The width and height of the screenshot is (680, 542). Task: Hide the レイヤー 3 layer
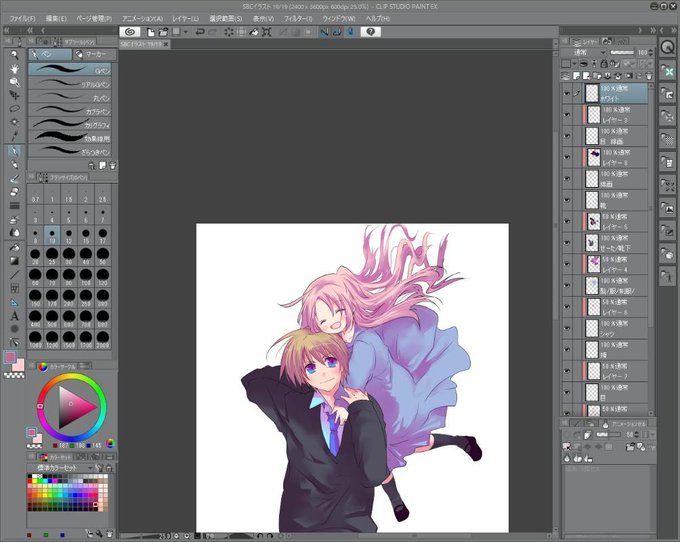(x=567, y=114)
